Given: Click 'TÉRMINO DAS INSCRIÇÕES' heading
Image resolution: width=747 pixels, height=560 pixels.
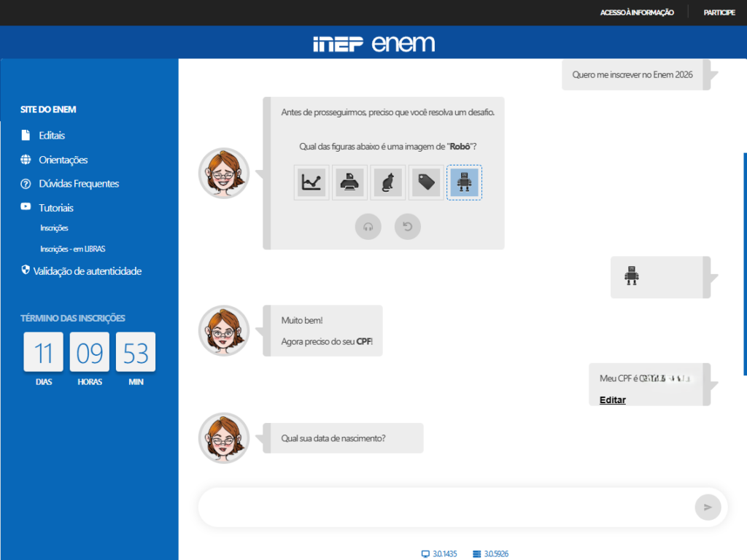Looking at the screenshot, I should pos(73,318).
